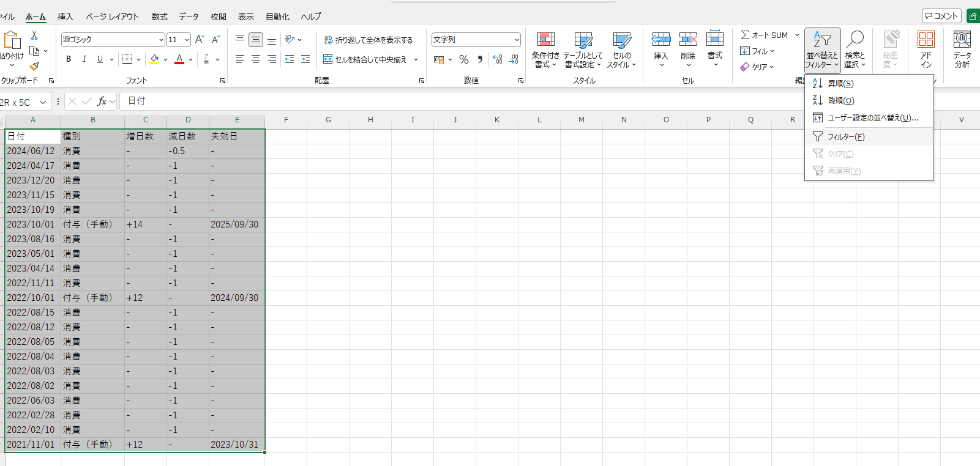Click the Borders grid icon
Image resolution: width=980 pixels, height=466 pixels.
(x=127, y=59)
